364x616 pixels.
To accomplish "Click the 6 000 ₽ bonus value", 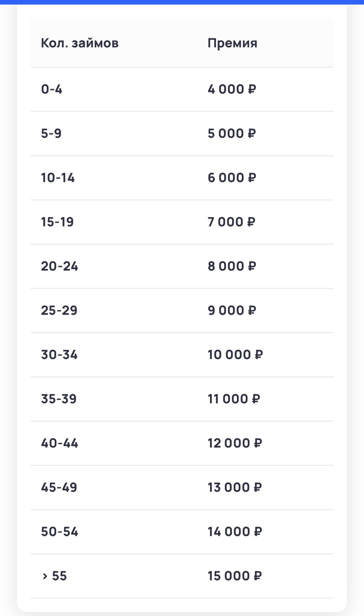I will coord(232,178).
